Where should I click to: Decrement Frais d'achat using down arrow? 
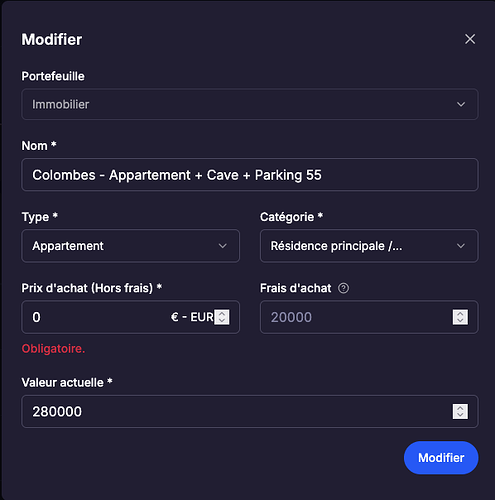pyautogui.click(x=460, y=321)
